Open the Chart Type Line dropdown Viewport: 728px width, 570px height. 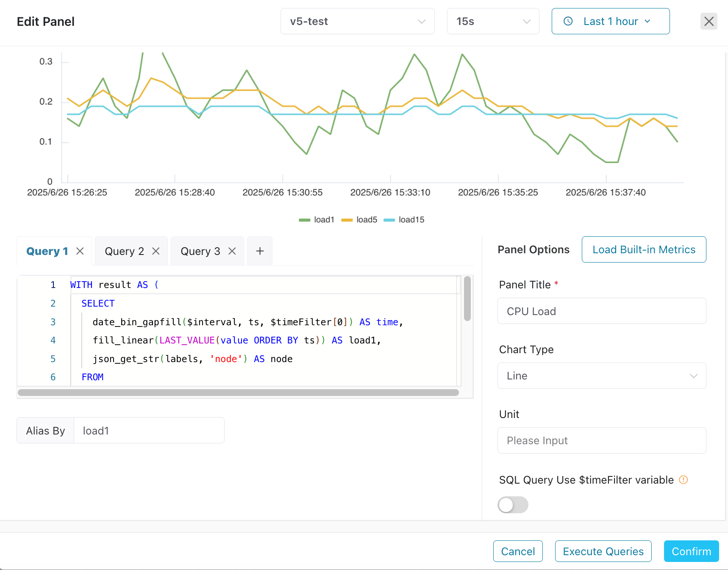601,376
